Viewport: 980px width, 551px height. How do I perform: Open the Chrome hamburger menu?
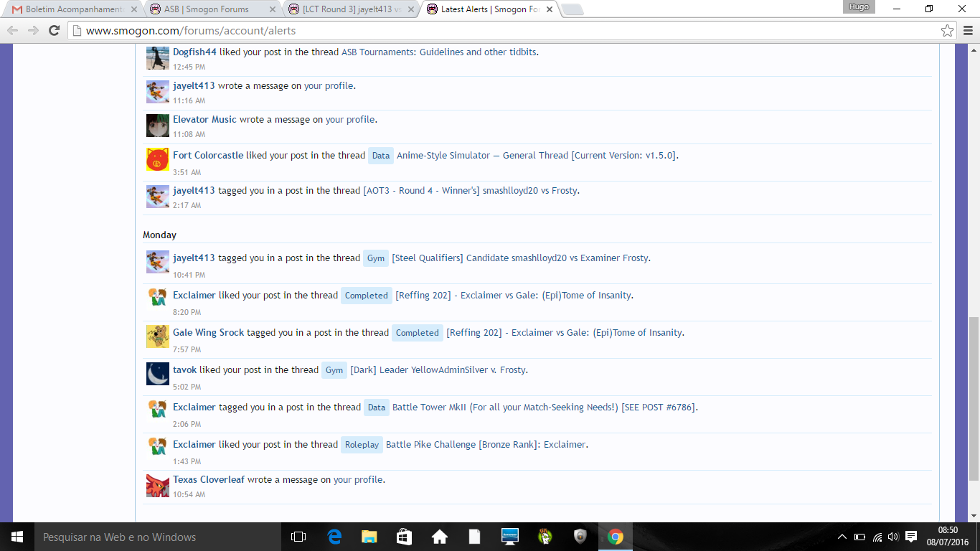point(966,31)
